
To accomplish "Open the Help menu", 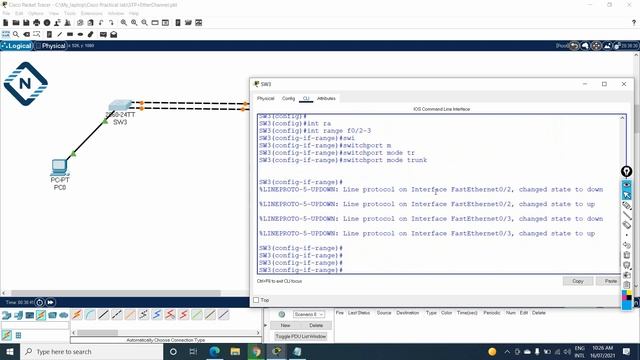I will click(134, 13).
